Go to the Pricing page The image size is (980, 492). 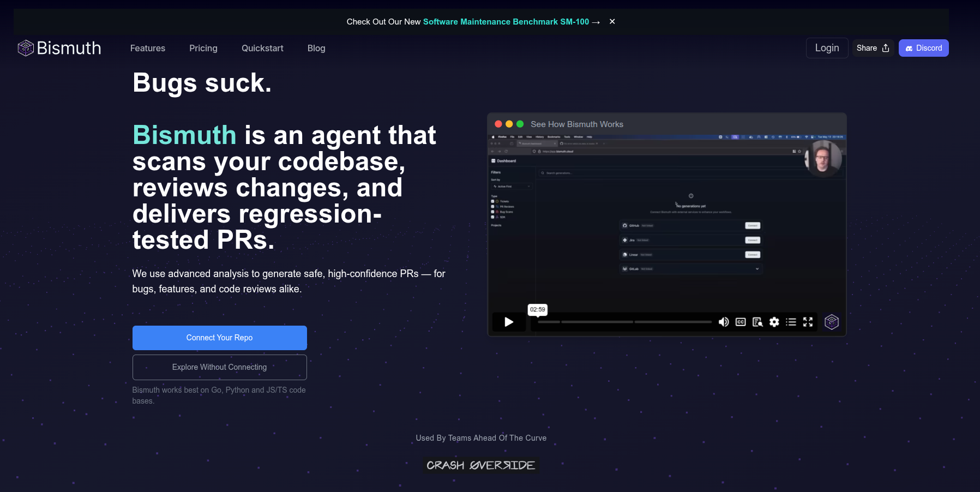[203, 48]
